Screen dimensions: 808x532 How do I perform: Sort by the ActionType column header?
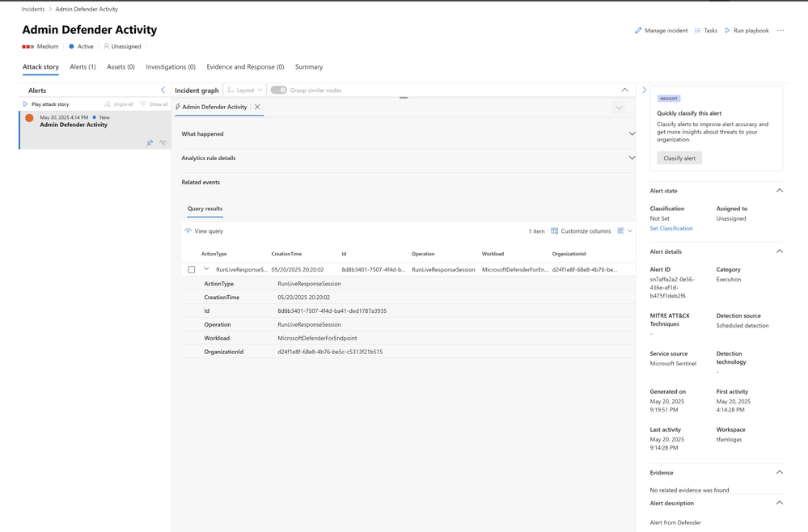tap(214, 254)
